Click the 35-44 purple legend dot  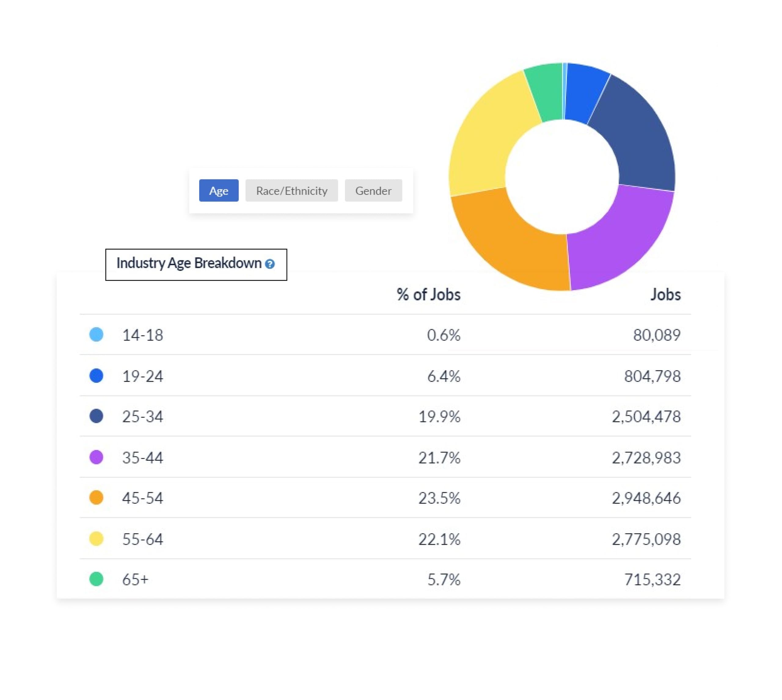coord(96,457)
